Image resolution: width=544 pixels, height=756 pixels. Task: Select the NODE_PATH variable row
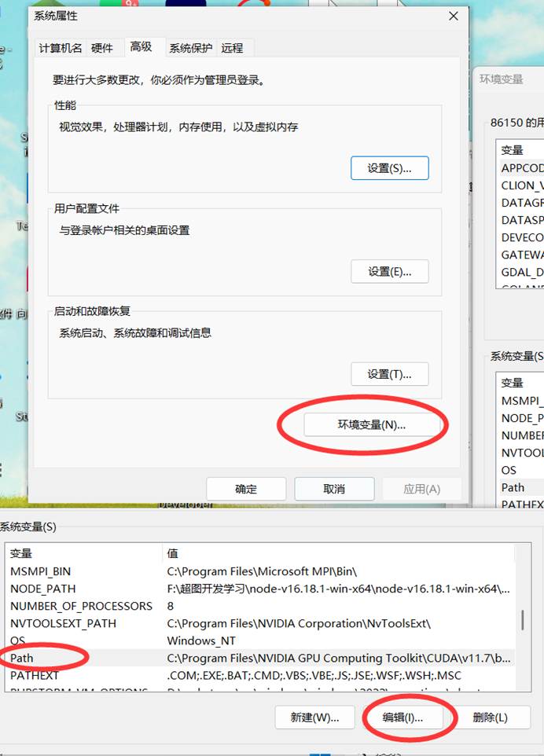(x=260, y=589)
